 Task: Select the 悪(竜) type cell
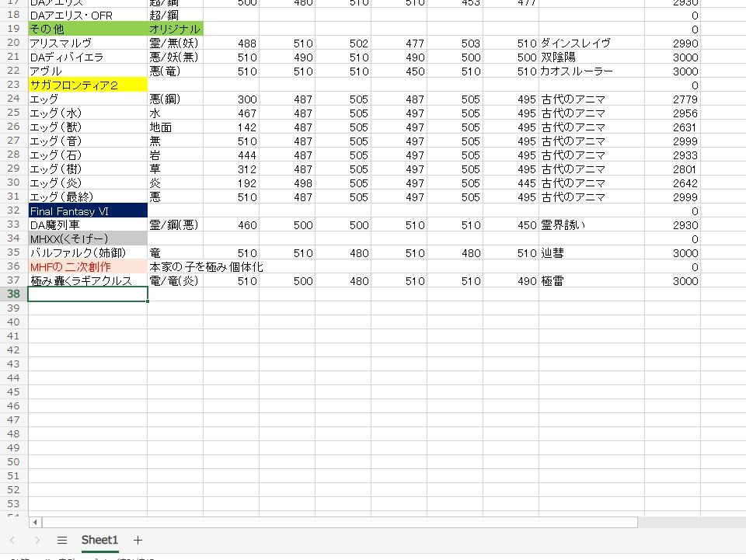click(175, 71)
